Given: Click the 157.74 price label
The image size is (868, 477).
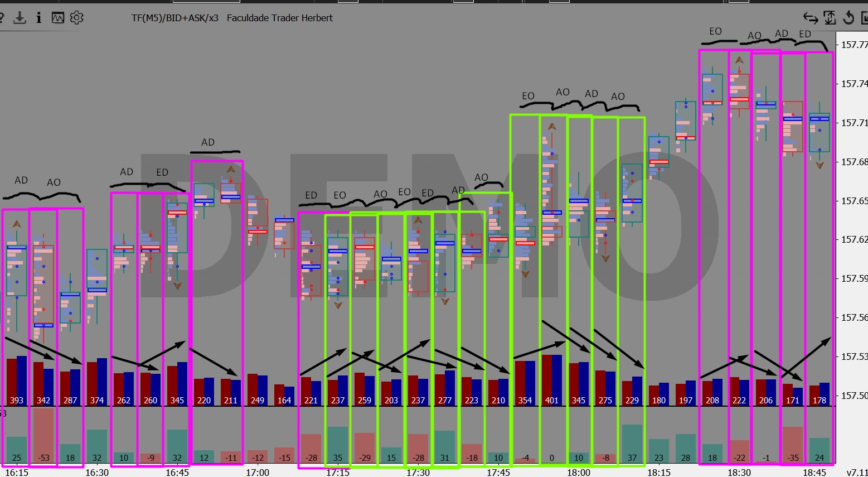Looking at the screenshot, I should tap(854, 84).
